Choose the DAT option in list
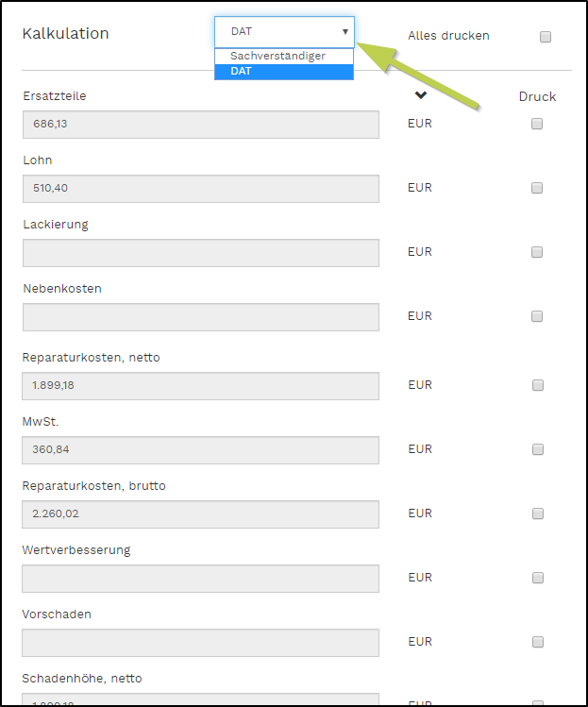The height and width of the screenshot is (707, 588). click(x=283, y=71)
